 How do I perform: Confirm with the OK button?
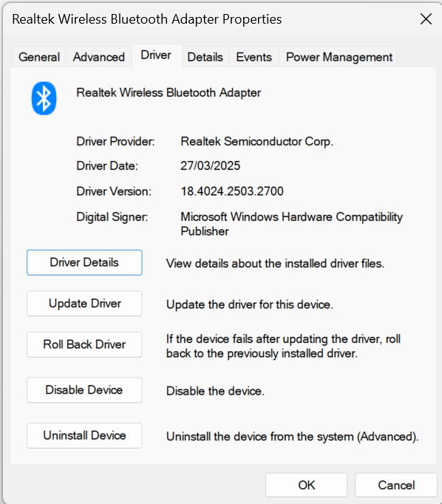point(306,485)
